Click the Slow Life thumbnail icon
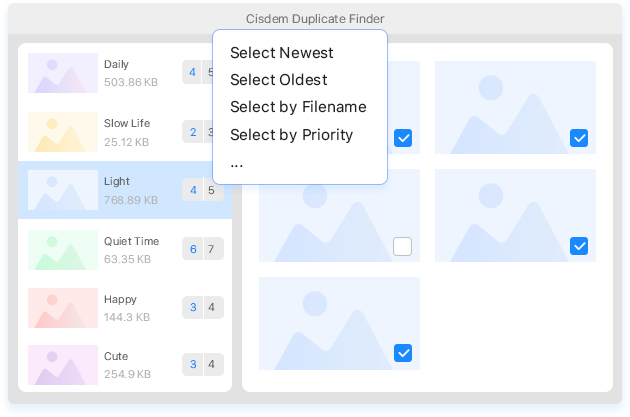The image size is (630, 417). coord(62,132)
